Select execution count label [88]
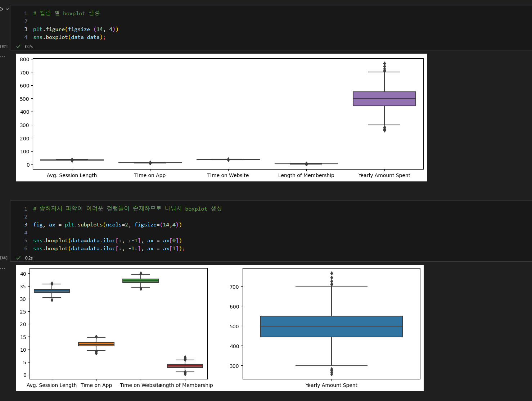The height and width of the screenshot is (401, 532). coord(4,258)
